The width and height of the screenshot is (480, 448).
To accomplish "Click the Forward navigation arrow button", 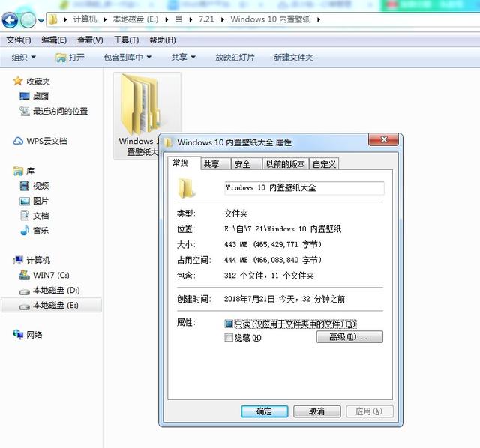I will tap(28, 20).
